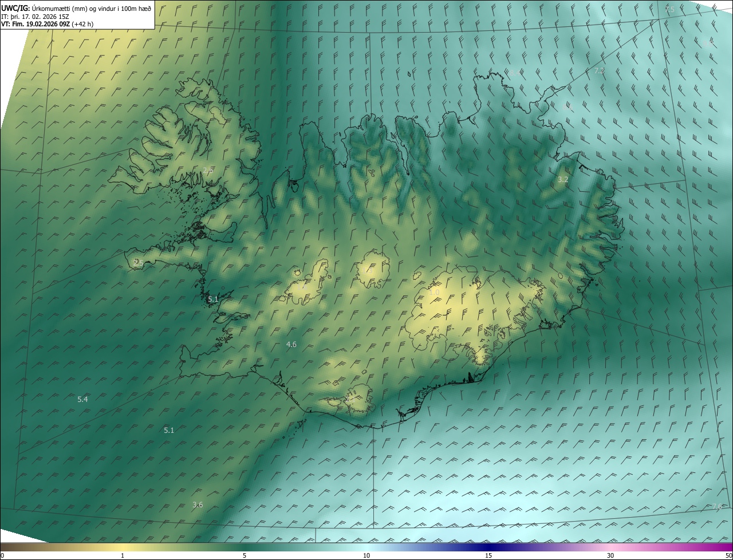Click the 'IT: þri. 17. 02. 2026 15Z' line
This screenshot has width=733, height=560.
pos(36,16)
